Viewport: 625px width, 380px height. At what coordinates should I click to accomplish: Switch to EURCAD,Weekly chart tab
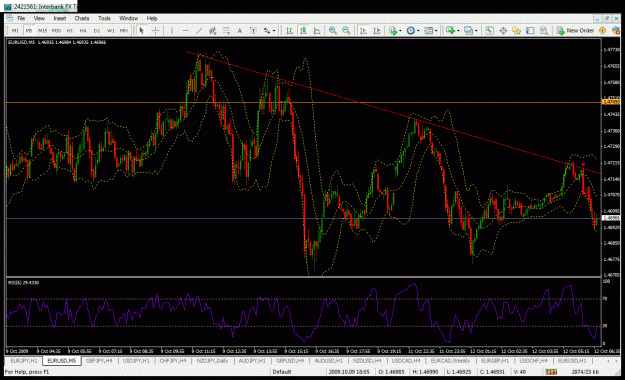click(x=450, y=360)
